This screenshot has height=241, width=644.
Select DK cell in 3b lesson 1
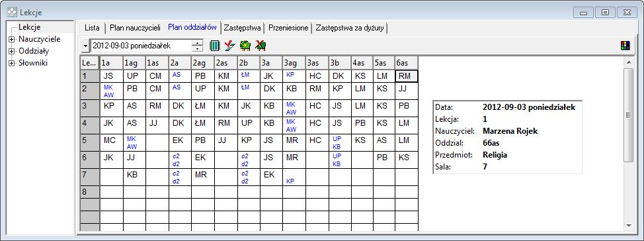tap(340, 76)
